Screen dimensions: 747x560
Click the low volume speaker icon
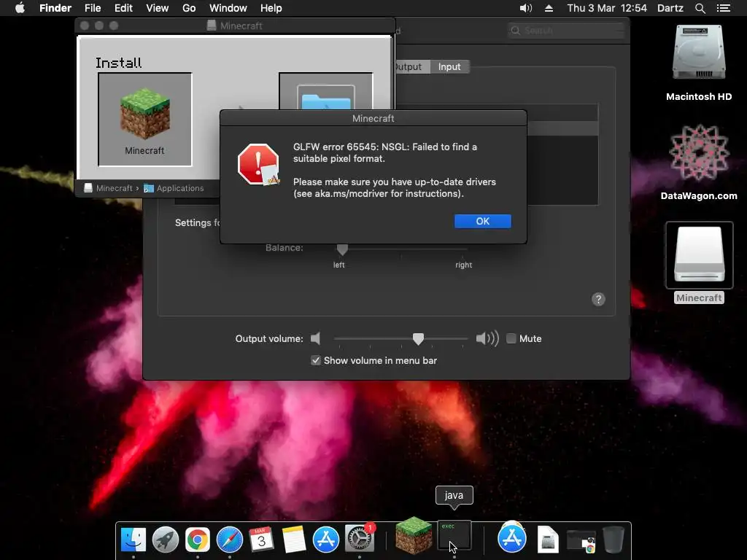tap(315, 338)
